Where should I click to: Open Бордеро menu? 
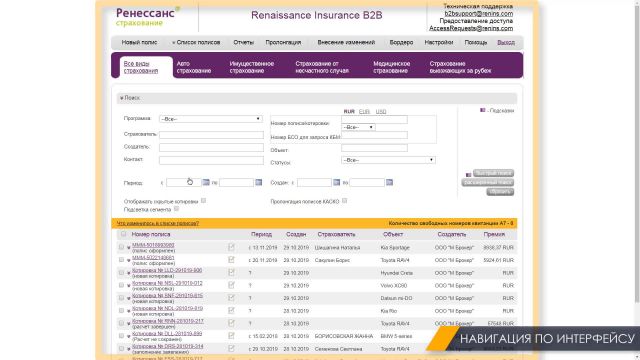pos(401,42)
